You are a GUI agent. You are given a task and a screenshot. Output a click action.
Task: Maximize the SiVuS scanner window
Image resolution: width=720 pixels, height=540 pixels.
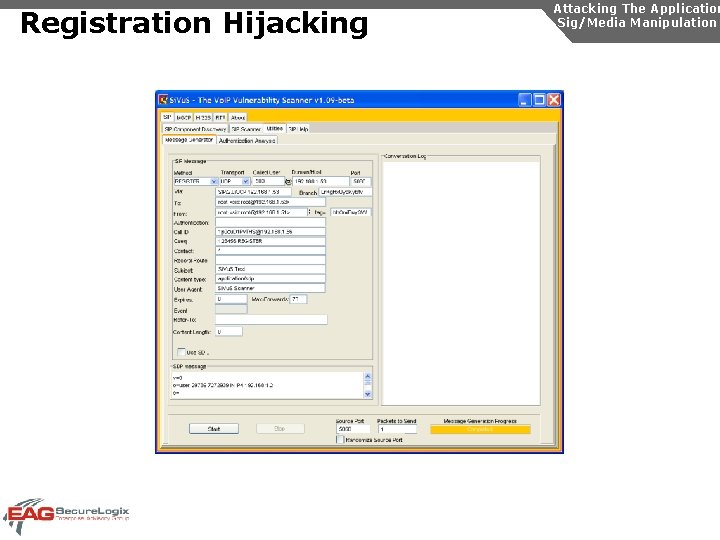[540, 100]
